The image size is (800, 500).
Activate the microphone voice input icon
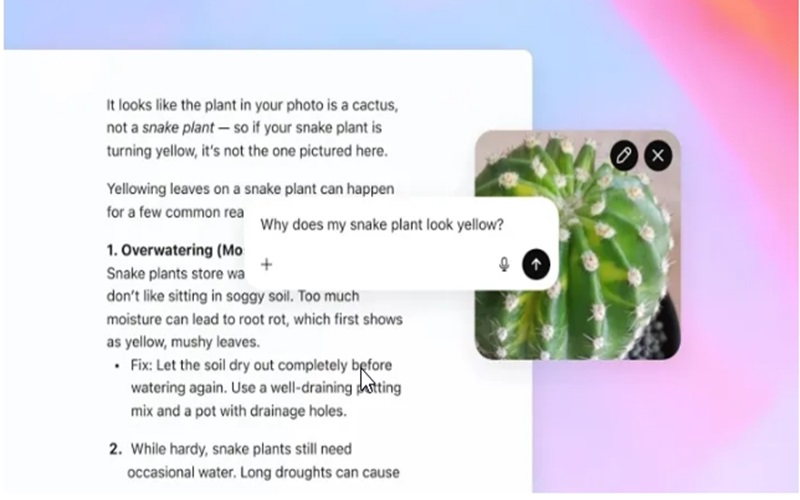[504, 264]
